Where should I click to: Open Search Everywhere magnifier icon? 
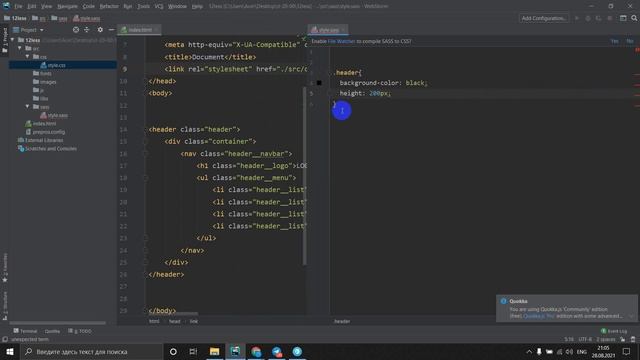634,18
